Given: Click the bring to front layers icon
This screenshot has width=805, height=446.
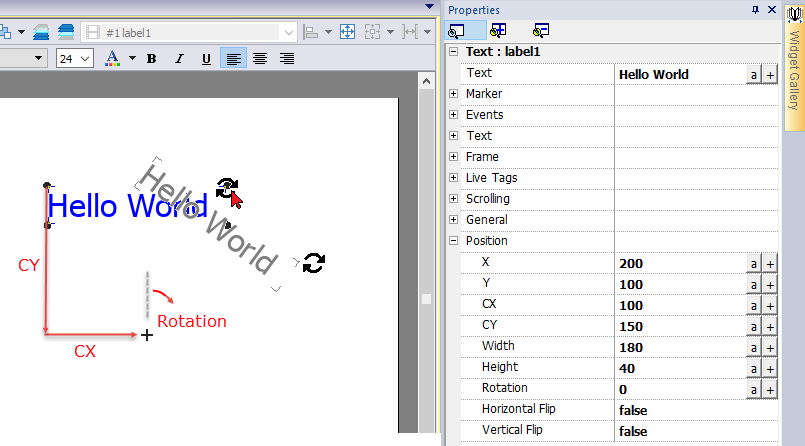Looking at the screenshot, I should [41, 32].
